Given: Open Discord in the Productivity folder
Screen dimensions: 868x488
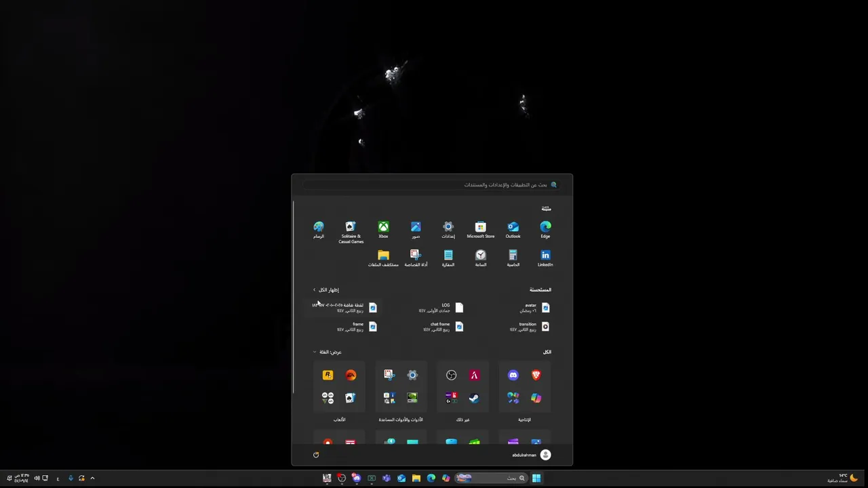Looking at the screenshot, I should tap(513, 375).
